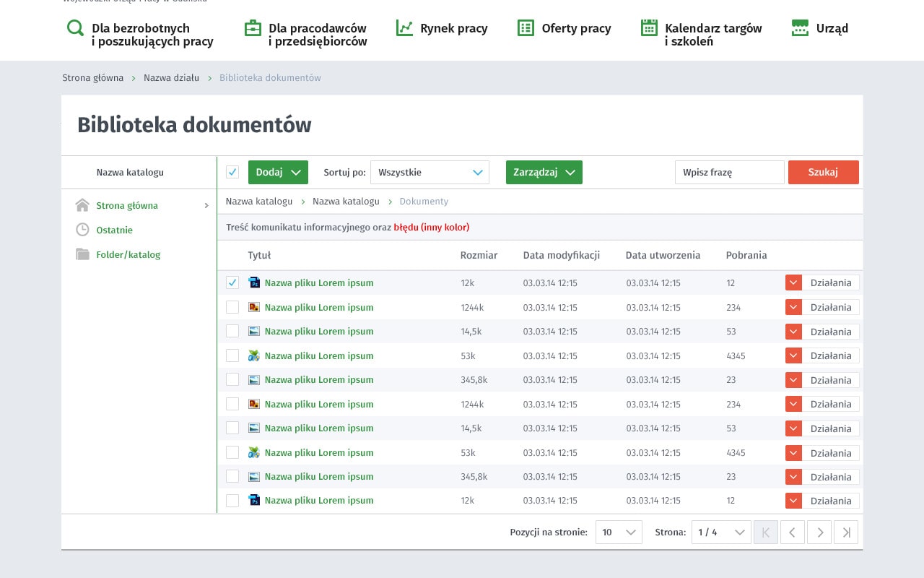Open the Sortuj po Wszystkie dropdown
Screen dimensions: 924x578
(x=430, y=172)
